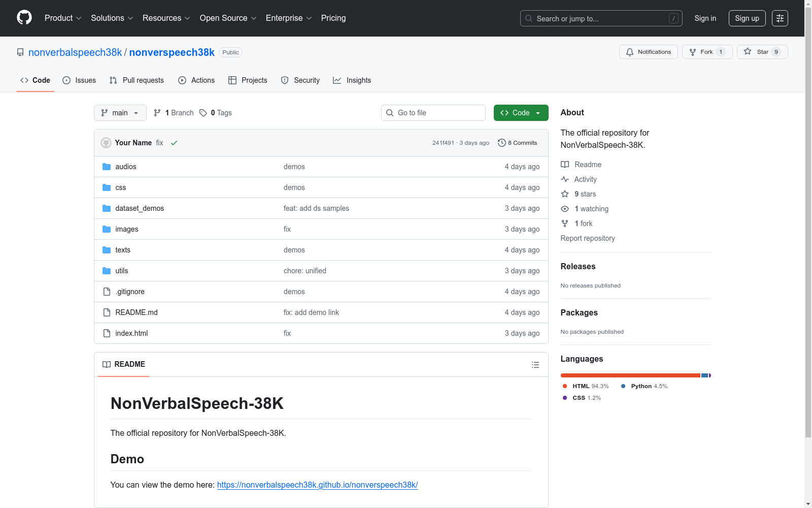812x508 pixels.
Task: Click the Report repository link
Action: 588,238
